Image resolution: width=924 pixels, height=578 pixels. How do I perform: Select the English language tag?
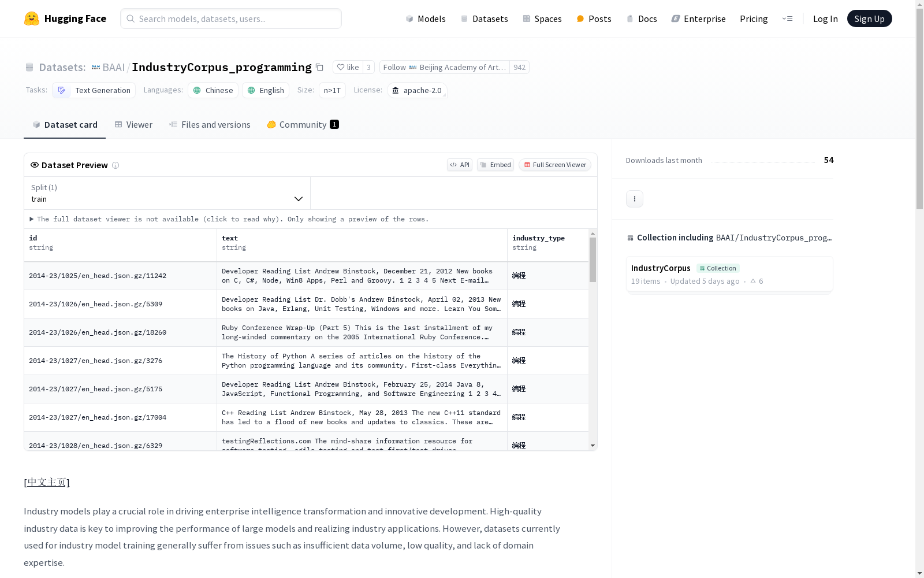(266, 90)
